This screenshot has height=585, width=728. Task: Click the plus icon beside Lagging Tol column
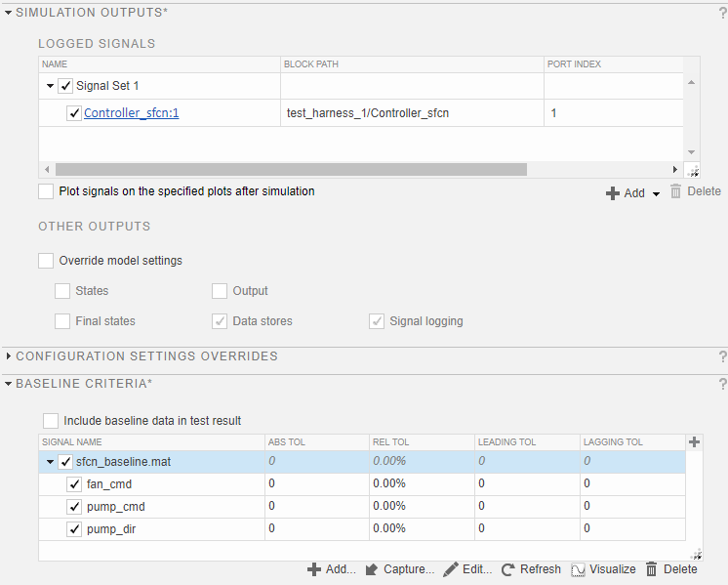694,442
